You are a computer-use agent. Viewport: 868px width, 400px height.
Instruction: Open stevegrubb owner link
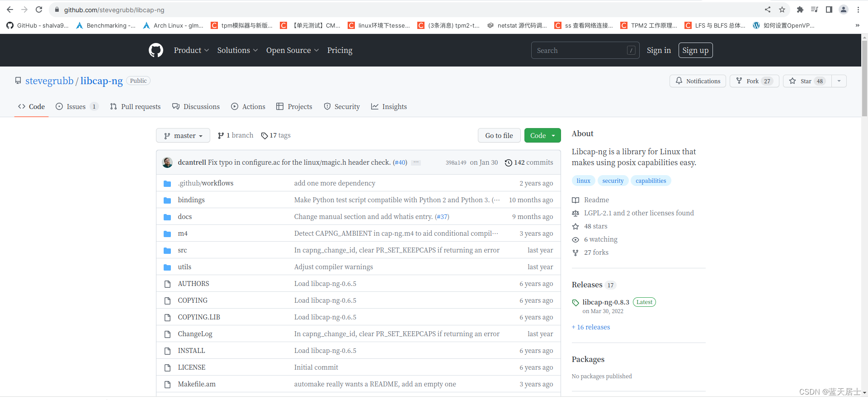point(49,81)
